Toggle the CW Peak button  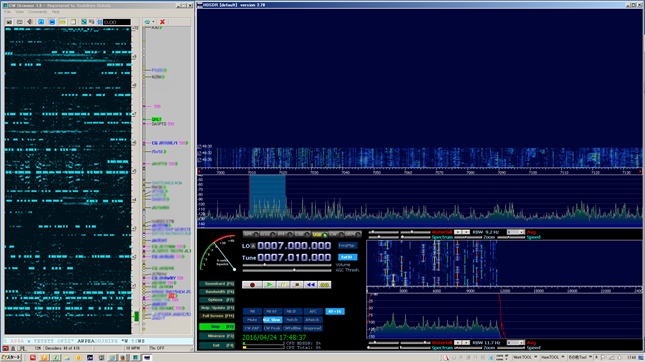pyautogui.click(x=272, y=328)
